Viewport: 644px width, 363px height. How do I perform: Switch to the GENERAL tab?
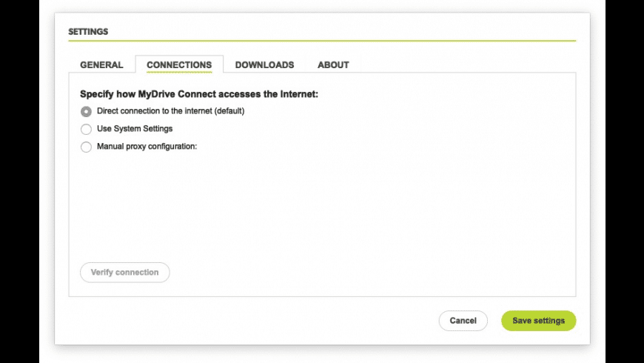click(101, 65)
